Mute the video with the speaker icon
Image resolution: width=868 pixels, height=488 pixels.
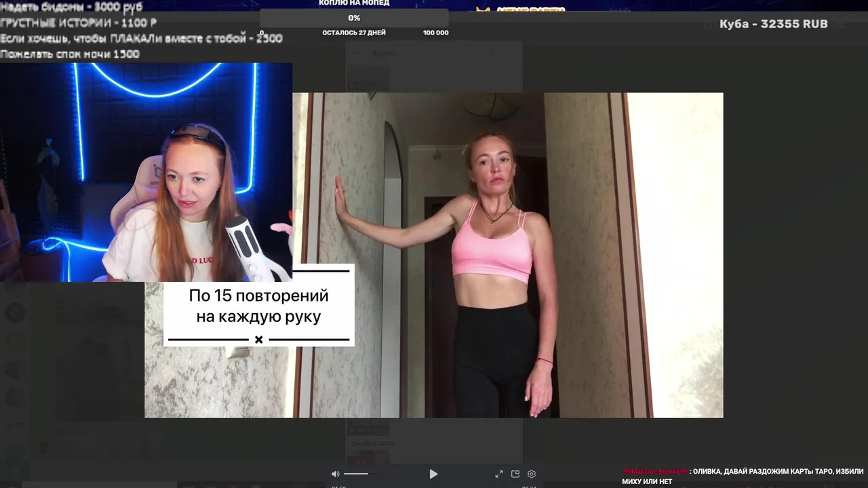click(335, 474)
